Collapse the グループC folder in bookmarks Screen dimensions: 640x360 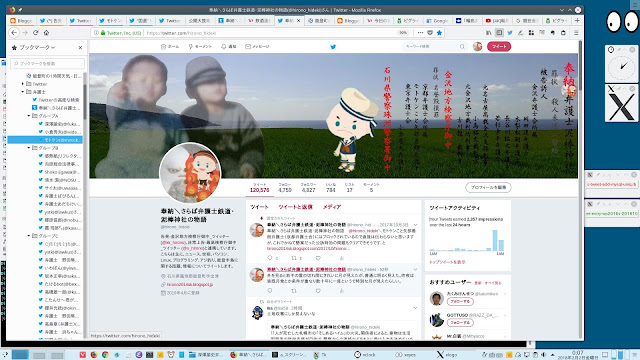click(29, 236)
